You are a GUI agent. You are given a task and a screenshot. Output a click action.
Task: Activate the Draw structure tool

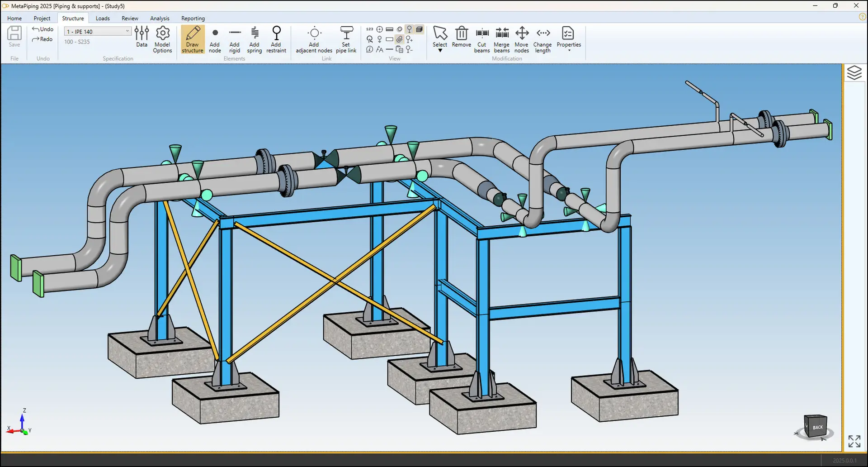[x=193, y=39]
